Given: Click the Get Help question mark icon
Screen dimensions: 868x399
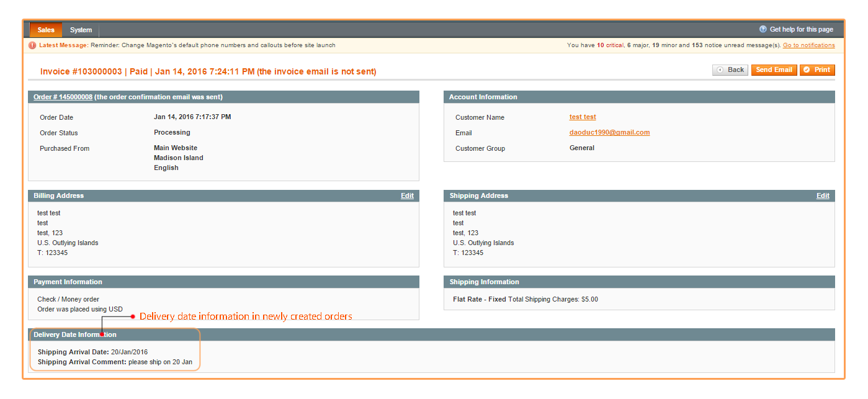Looking at the screenshot, I should coord(763,29).
